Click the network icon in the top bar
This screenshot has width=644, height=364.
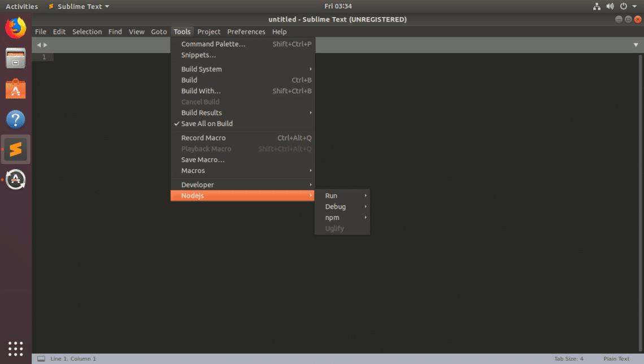pos(597,6)
